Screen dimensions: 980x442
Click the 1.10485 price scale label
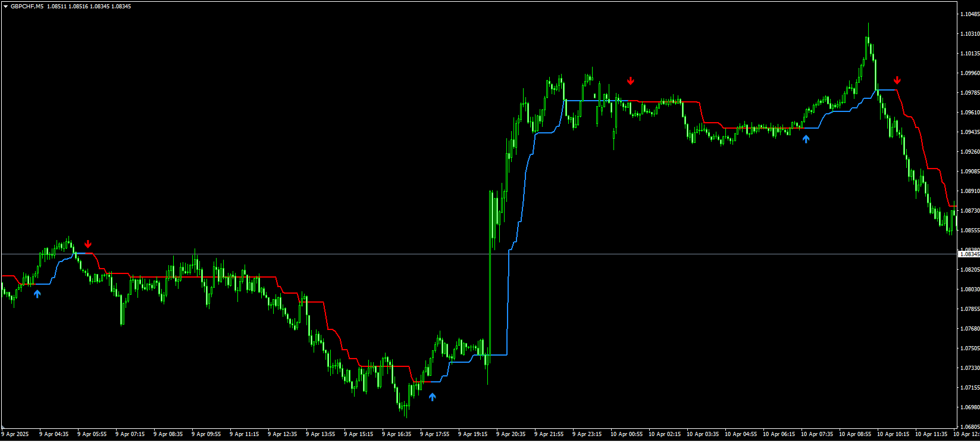(969, 14)
